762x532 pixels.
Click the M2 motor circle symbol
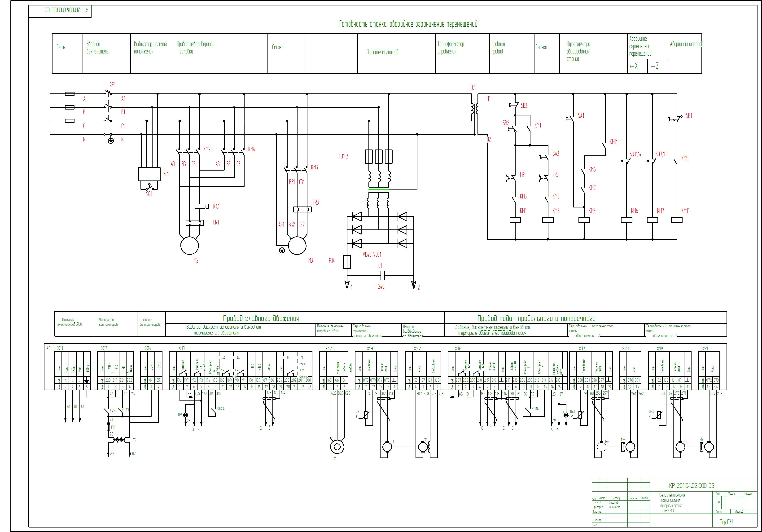189,246
